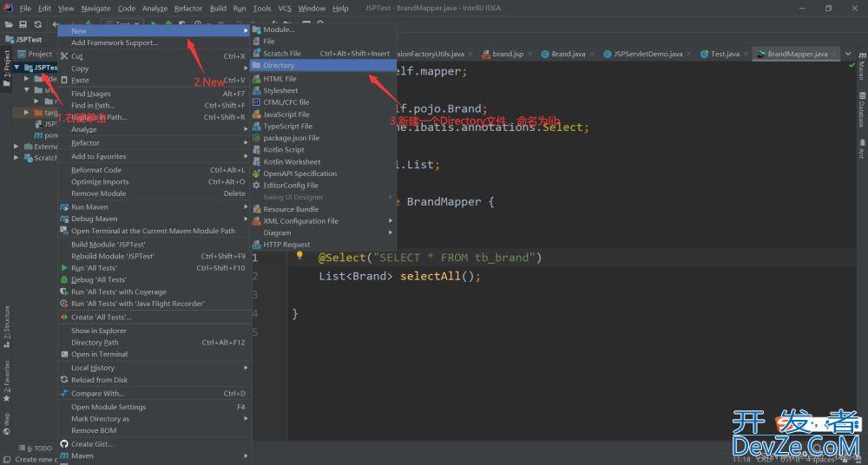
Task: Close the BrandMapper.java tab
Action: (x=833, y=55)
